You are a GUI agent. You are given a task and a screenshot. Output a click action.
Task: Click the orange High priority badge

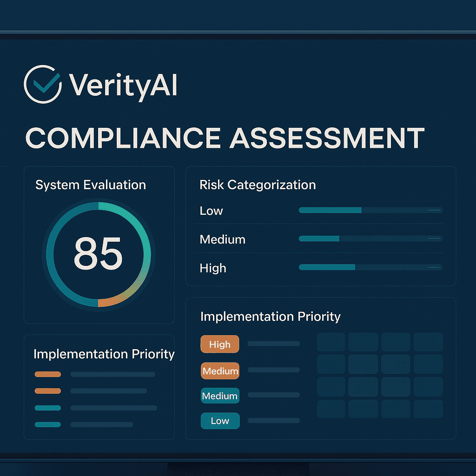220,344
